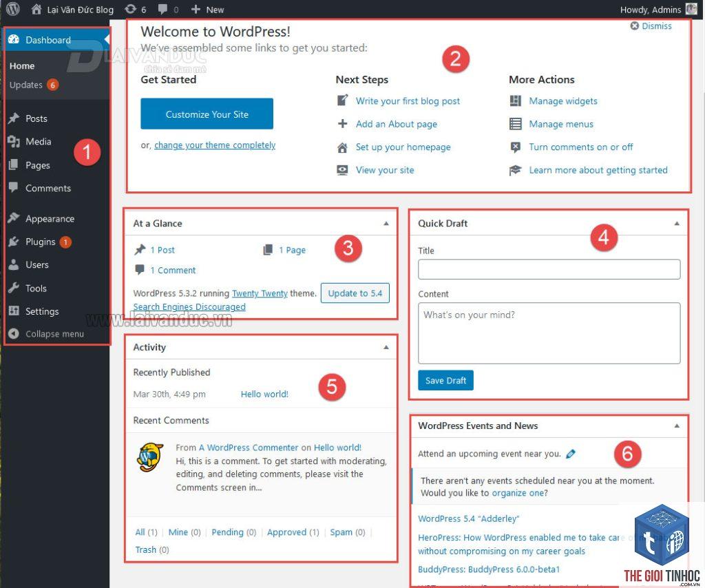This screenshot has width=705, height=588.
Task: Filter comments by Approved (1)
Action: [293, 532]
